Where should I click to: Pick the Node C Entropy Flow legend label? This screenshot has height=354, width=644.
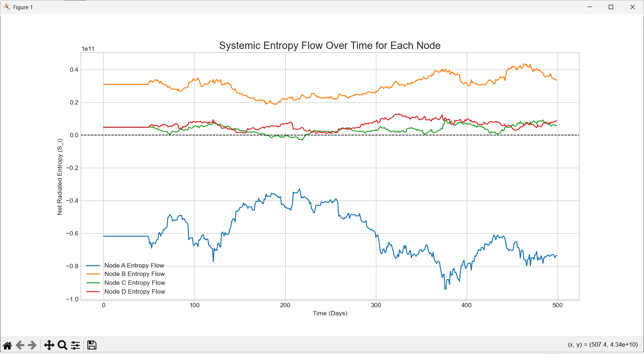click(x=135, y=283)
